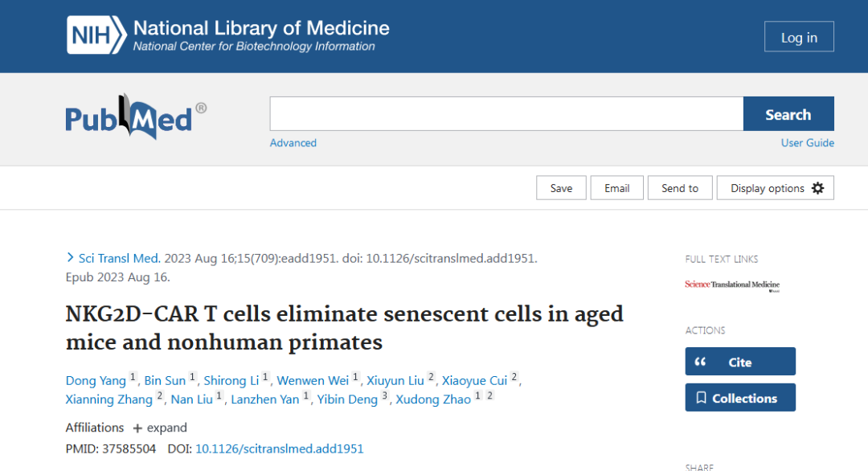The height and width of the screenshot is (471, 868).
Task: Go to National Library of Medicine homepage title
Action: point(261,28)
